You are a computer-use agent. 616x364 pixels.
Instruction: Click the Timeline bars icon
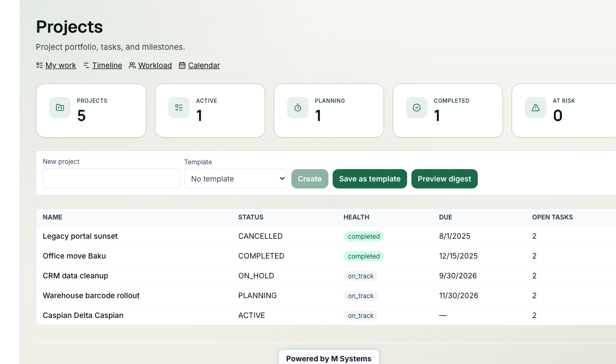86,65
